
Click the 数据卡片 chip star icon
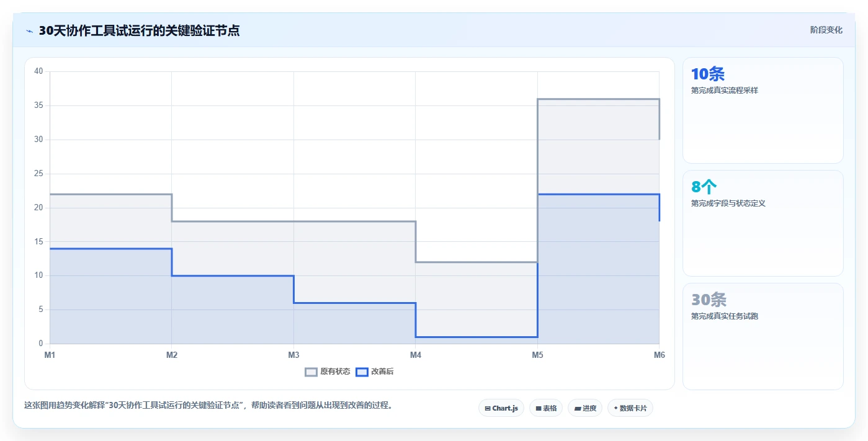pos(615,408)
